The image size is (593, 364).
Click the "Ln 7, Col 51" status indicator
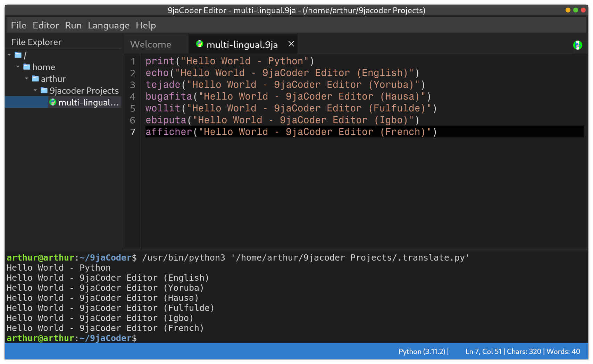click(x=483, y=351)
